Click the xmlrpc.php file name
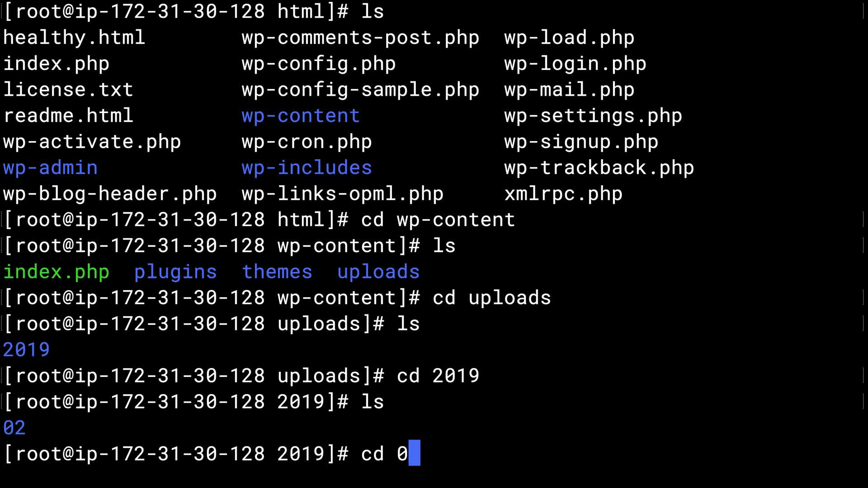The height and width of the screenshot is (488, 868). (563, 194)
